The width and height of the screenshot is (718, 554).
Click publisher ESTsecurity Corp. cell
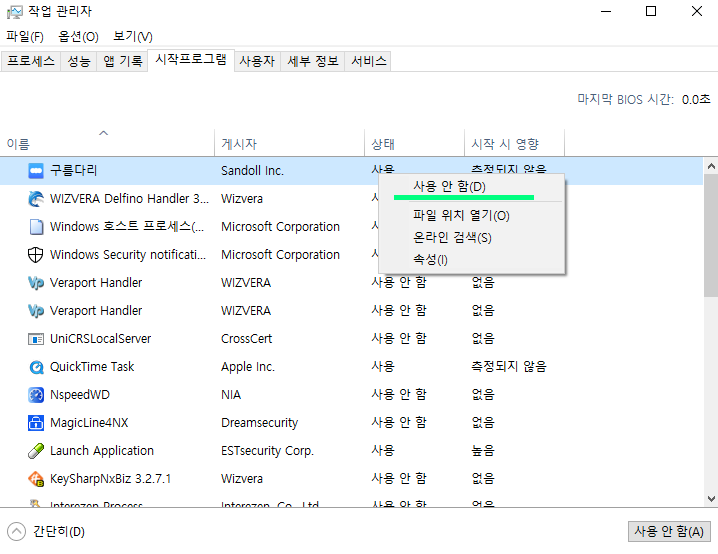(267, 451)
